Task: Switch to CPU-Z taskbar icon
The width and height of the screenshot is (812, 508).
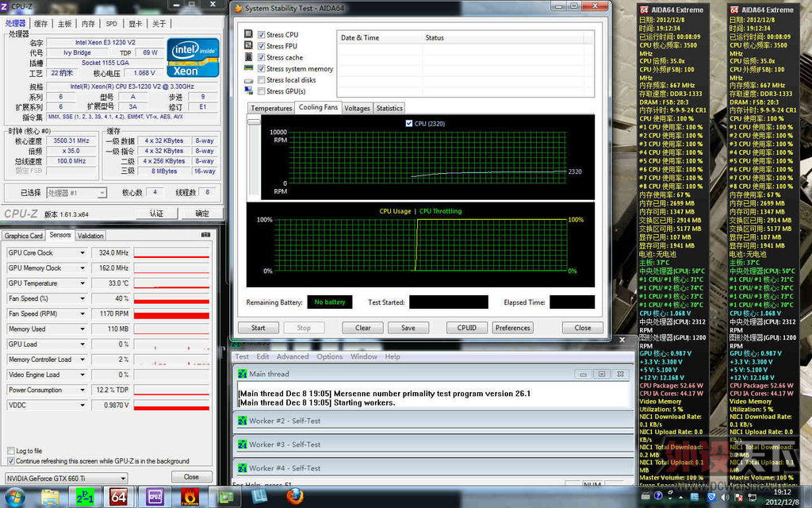Action: [155, 497]
